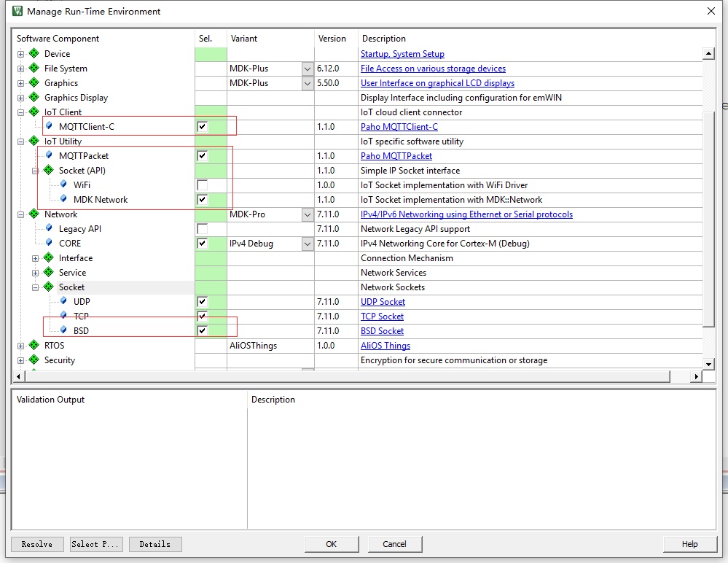The height and width of the screenshot is (563, 728).
Task: Uncheck the UDP socket checkbox
Action: click(202, 301)
